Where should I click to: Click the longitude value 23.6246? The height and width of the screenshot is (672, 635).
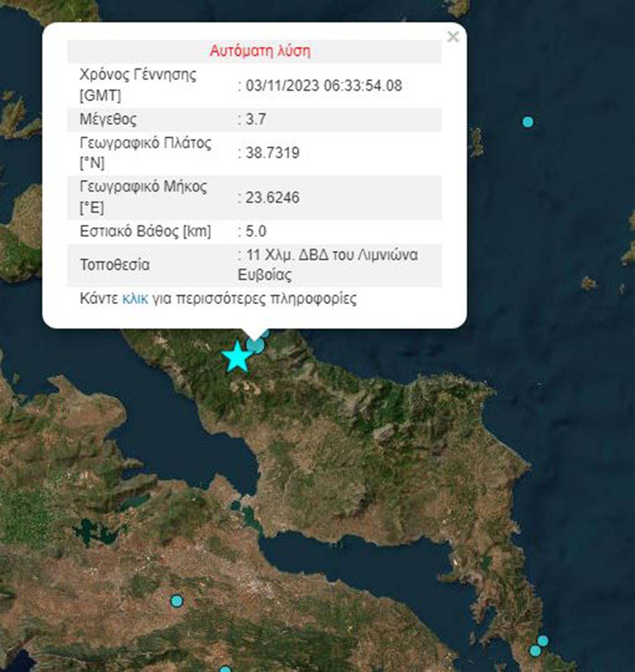(272, 197)
